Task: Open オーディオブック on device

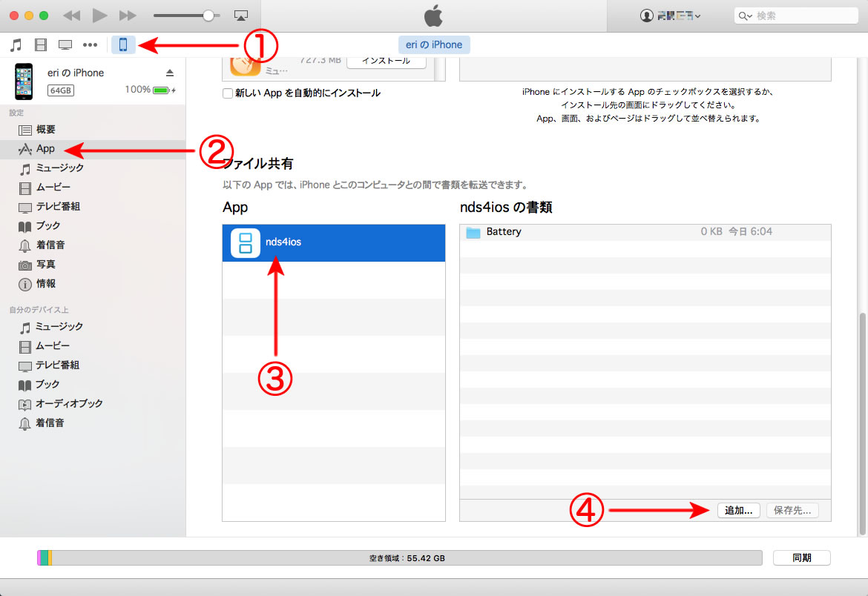Action: [x=93, y=404]
